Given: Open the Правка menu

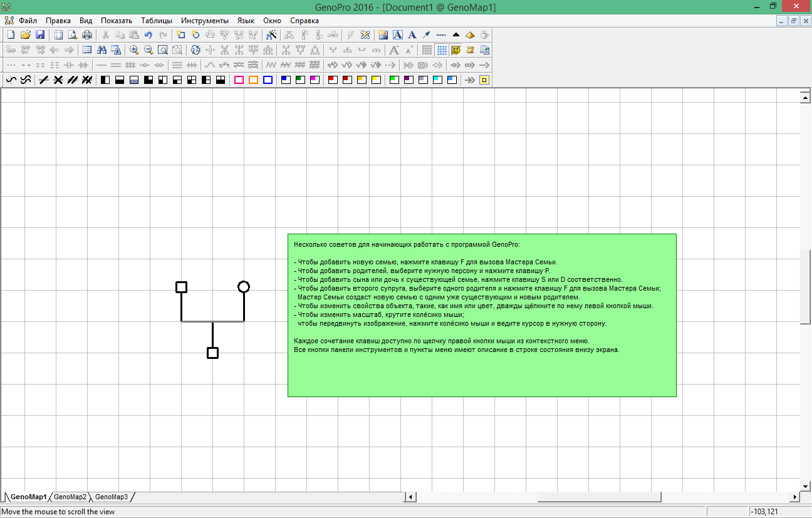Looking at the screenshot, I should click(x=58, y=21).
